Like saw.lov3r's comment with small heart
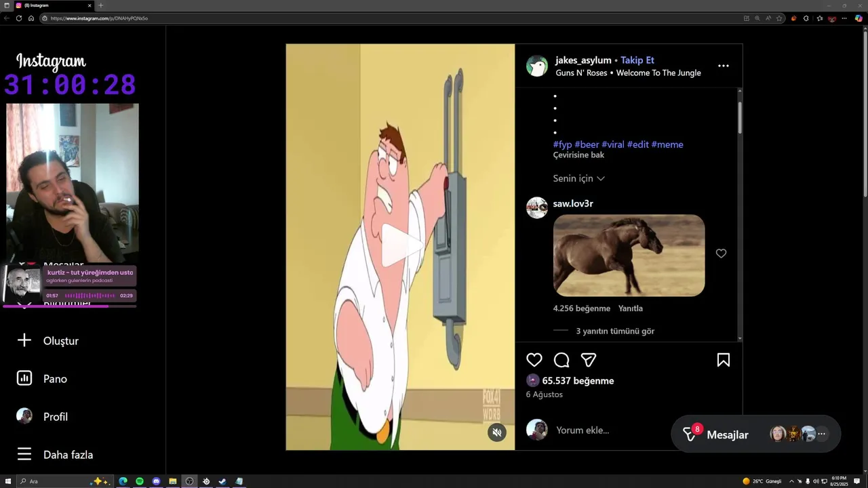The width and height of the screenshot is (868, 488). click(x=721, y=253)
